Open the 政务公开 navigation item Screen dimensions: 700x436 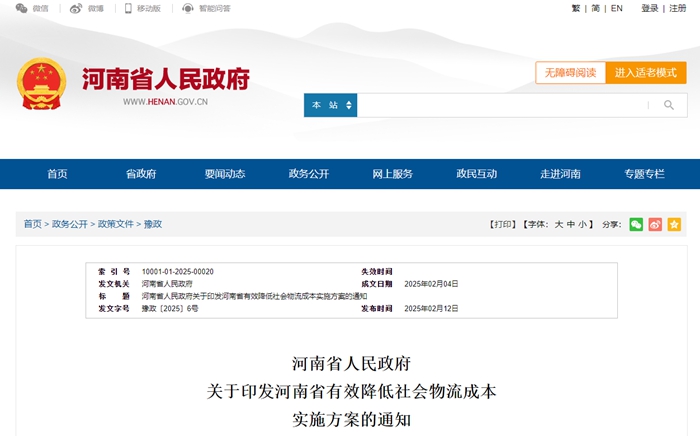(x=309, y=174)
